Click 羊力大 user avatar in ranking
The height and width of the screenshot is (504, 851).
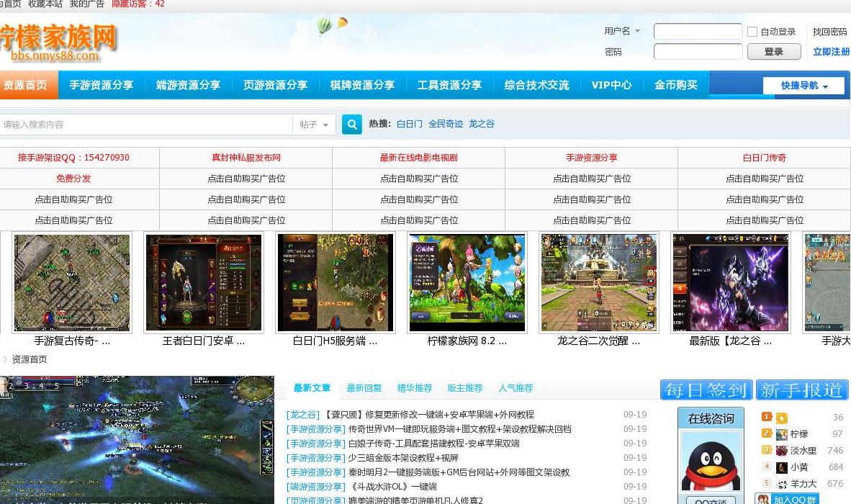point(782,484)
